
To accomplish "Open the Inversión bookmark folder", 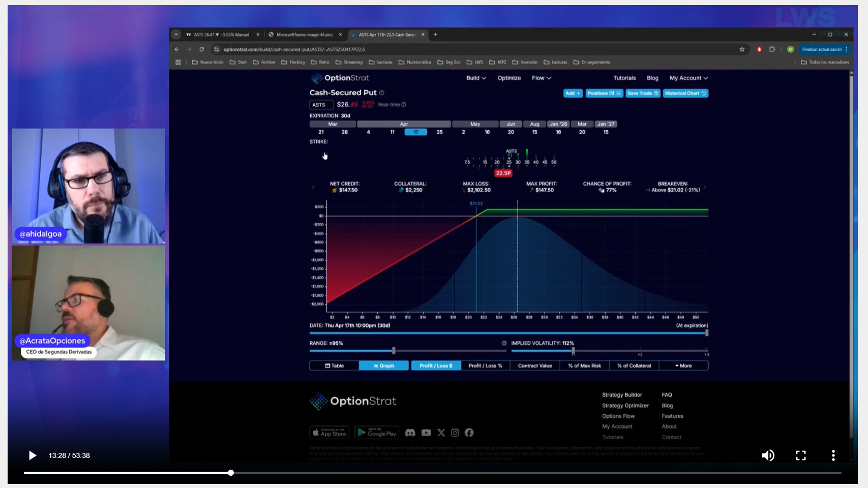I will tap(525, 62).
